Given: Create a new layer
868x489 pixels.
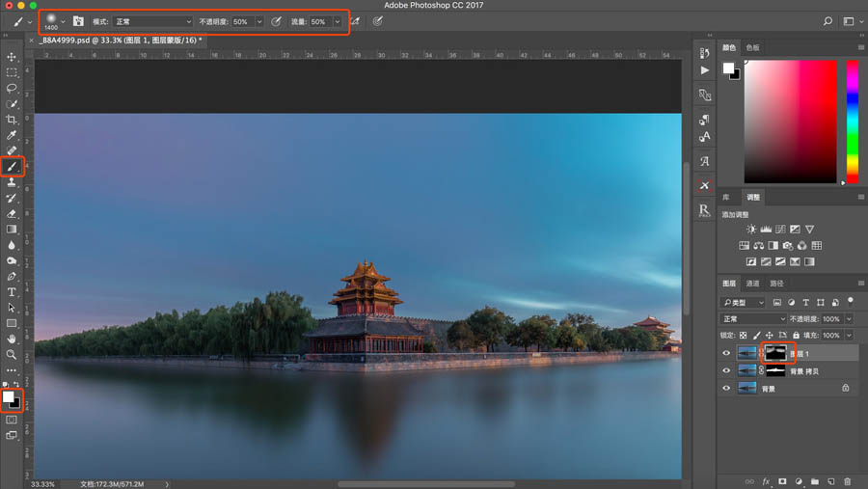Looking at the screenshot, I should coord(831,481).
